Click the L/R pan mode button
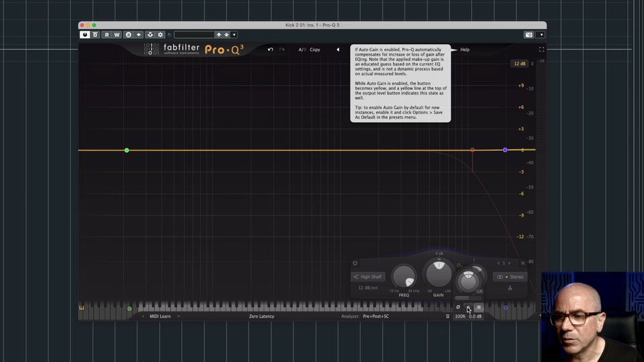 point(479,292)
